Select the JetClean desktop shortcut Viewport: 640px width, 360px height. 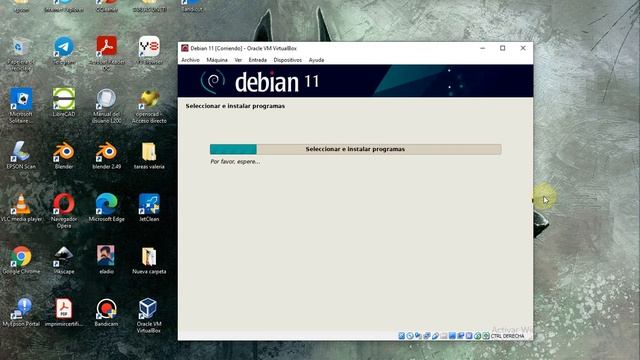click(x=149, y=207)
